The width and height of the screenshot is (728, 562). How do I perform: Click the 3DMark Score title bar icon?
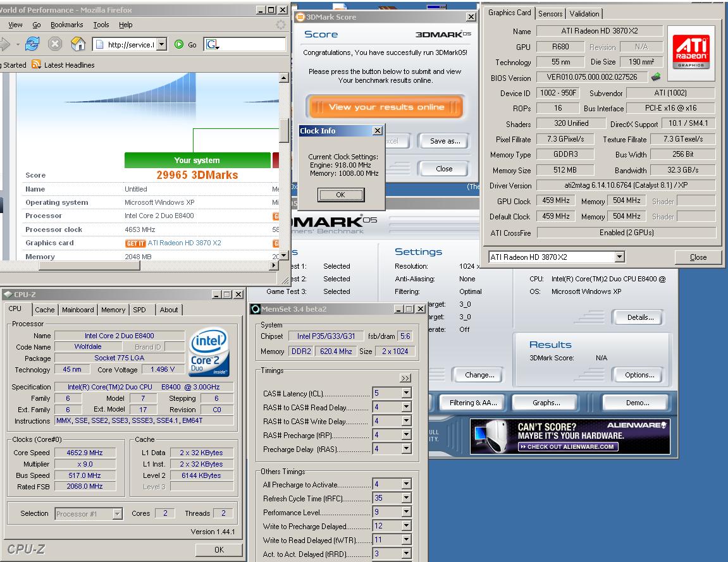tap(300, 16)
